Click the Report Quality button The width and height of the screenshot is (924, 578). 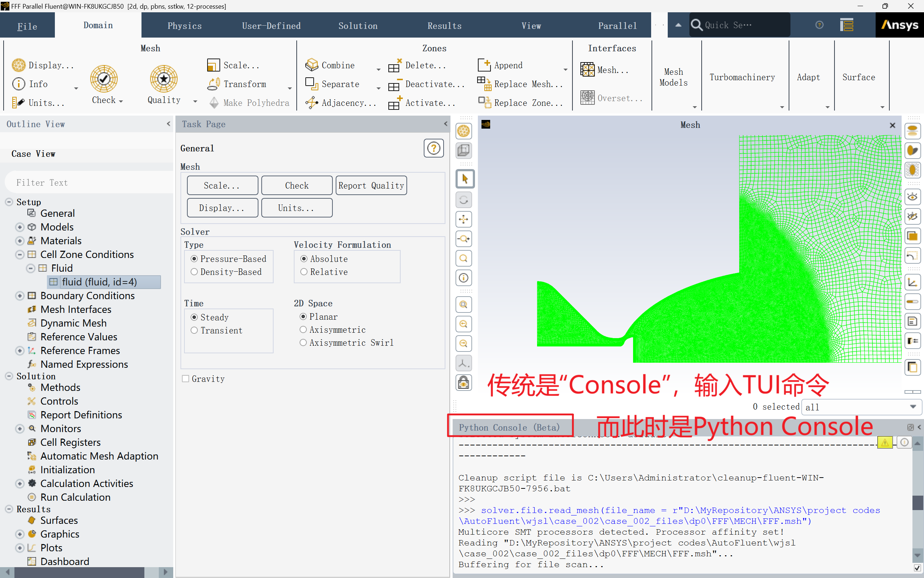371,186
